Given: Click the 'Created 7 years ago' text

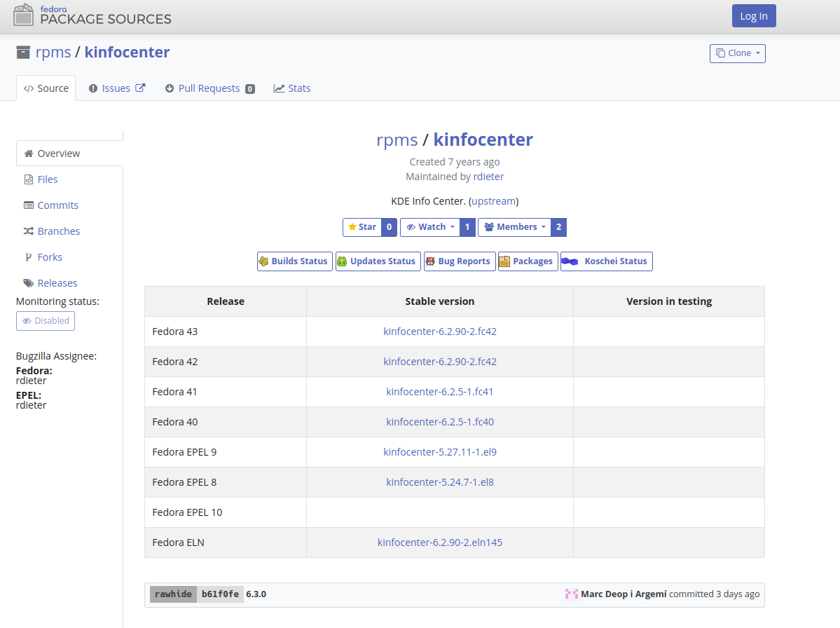Looking at the screenshot, I should (455, 162).
